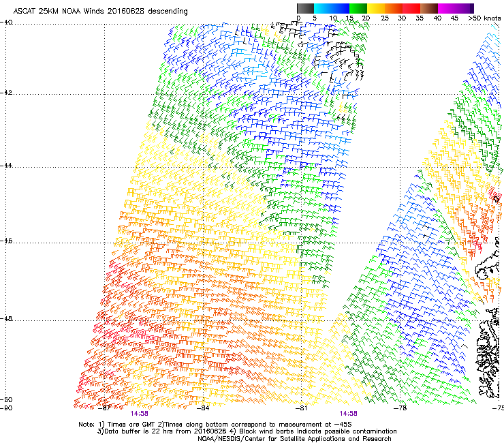Image resolution: width=504 pixels, height=443 pixels.
Task: Click the '-44' latitude axis label
Action: [x=6, y=166]
